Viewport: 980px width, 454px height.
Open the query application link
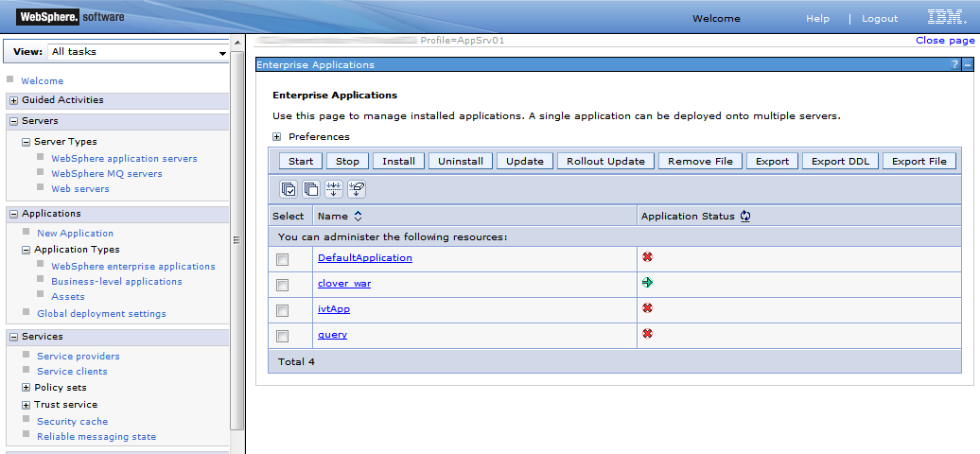(333, 335)
